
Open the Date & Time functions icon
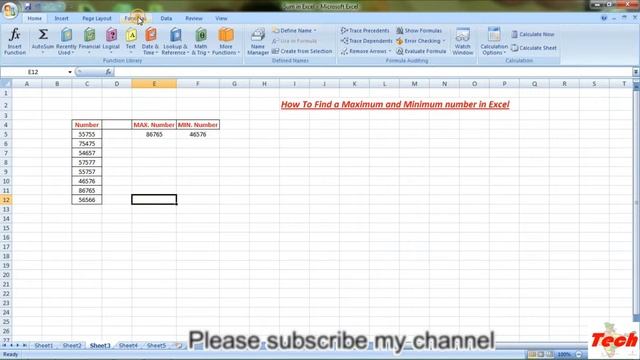[151, 41]
